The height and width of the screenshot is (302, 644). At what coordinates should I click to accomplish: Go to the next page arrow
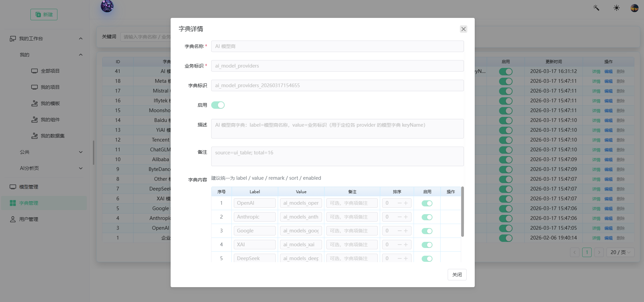point(599,252)
